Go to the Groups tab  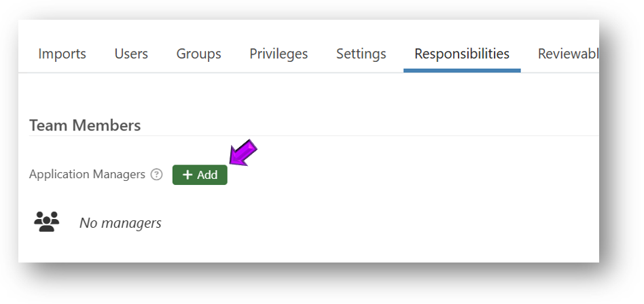[x=198, y=54]
